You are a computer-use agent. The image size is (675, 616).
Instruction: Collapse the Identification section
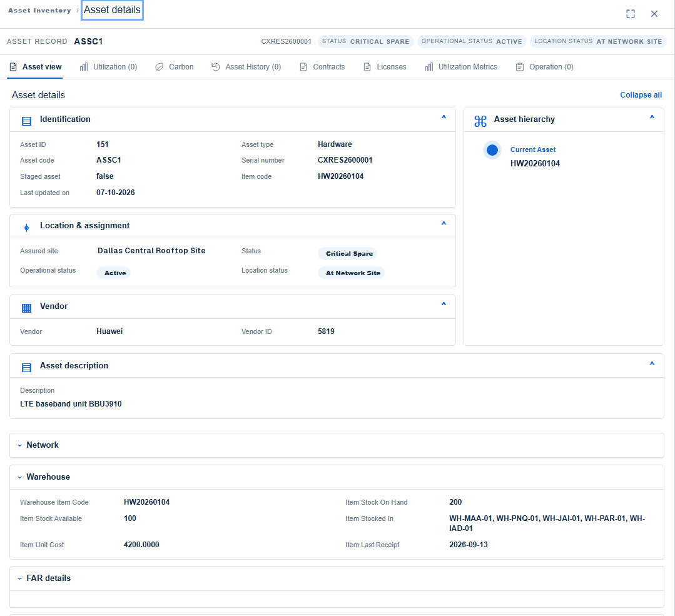click(444, 117)
